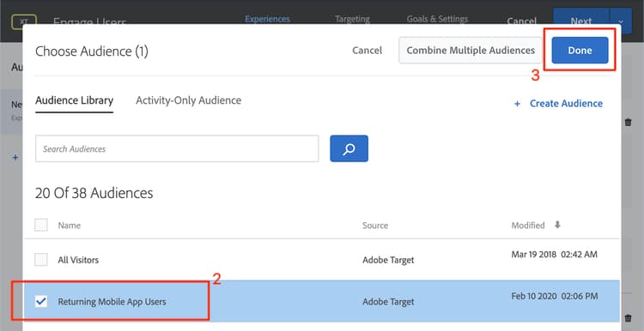
Task: Click the blue search magnifier button
Action: coord(349,148)
